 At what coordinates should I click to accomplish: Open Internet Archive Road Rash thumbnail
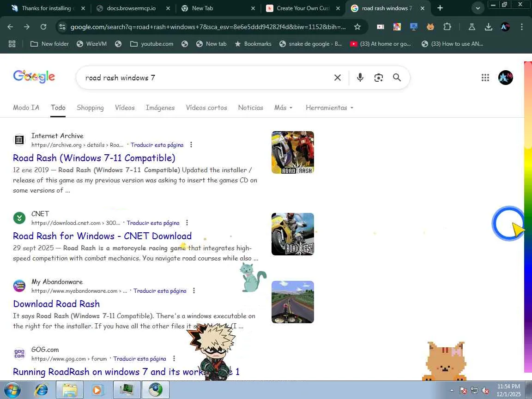tap(293, 152)
